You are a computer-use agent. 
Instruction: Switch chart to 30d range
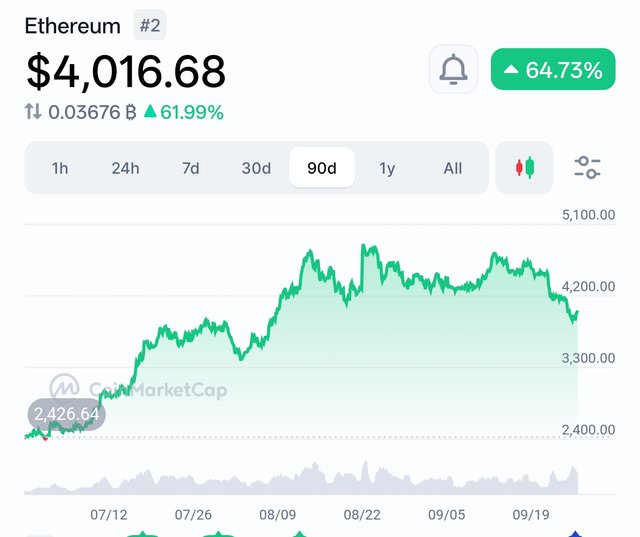(x=256, y=168)
